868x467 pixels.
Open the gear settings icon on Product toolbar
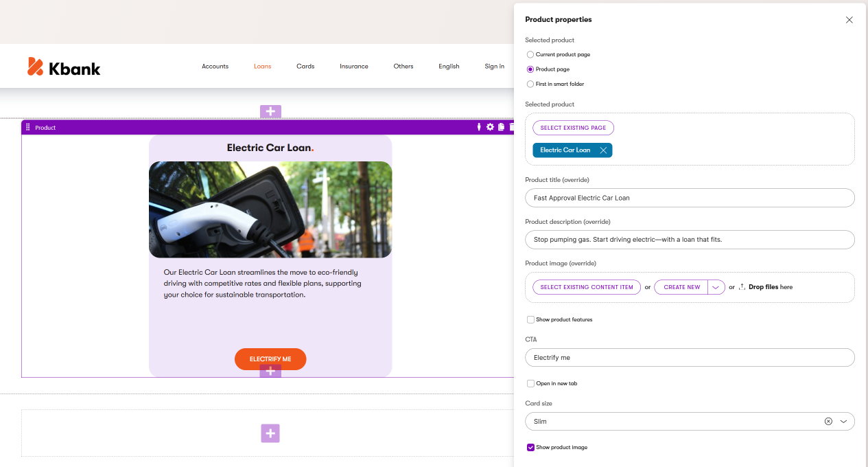click(x=490, y=127)
